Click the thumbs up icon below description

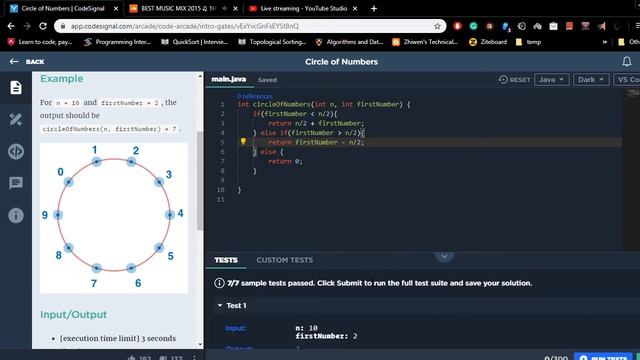pos(131,358)
